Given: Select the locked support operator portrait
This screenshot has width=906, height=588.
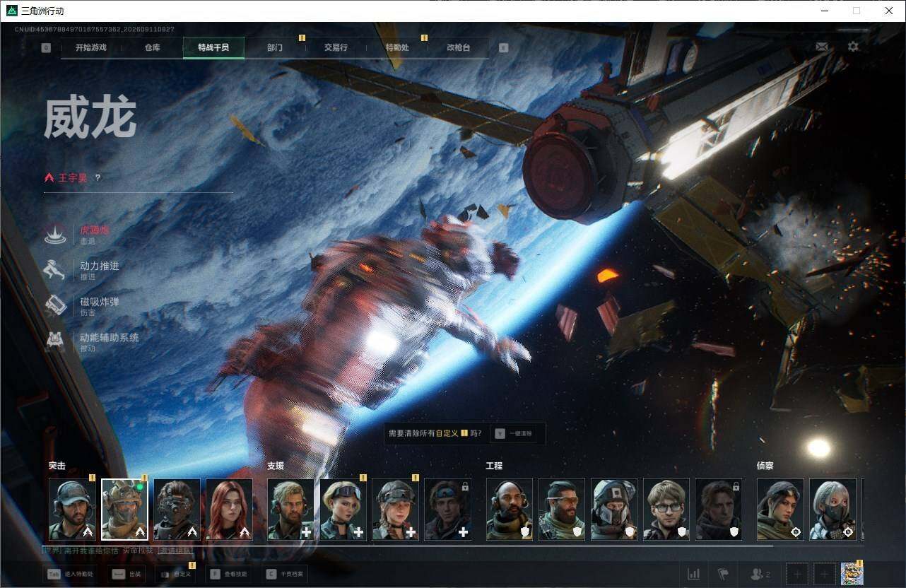Looking at the screenshot, I should pyautogui.click(x=448, y=510).
